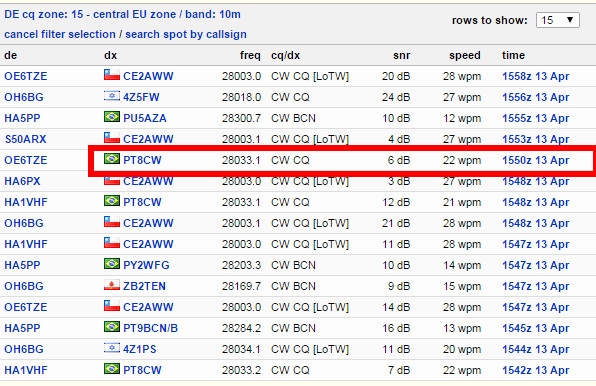
Task: Click Chile flag in the 1558z row
Action: point(112,75)
